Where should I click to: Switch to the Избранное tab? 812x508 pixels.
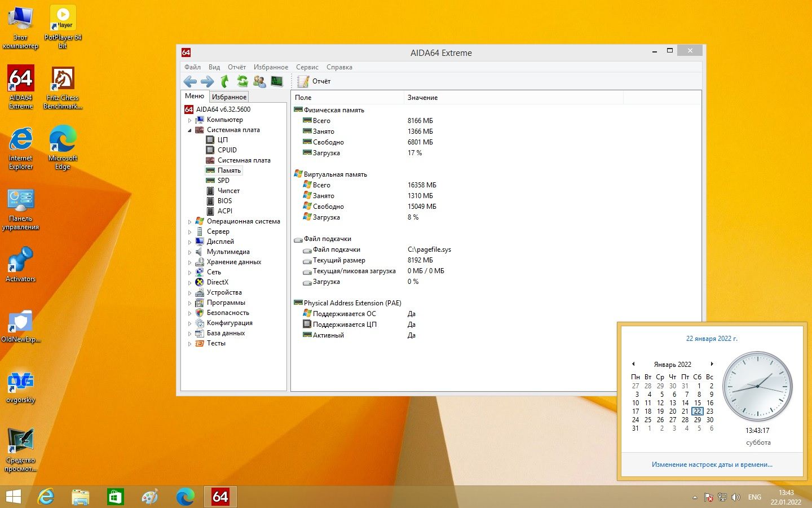[229, 97]
